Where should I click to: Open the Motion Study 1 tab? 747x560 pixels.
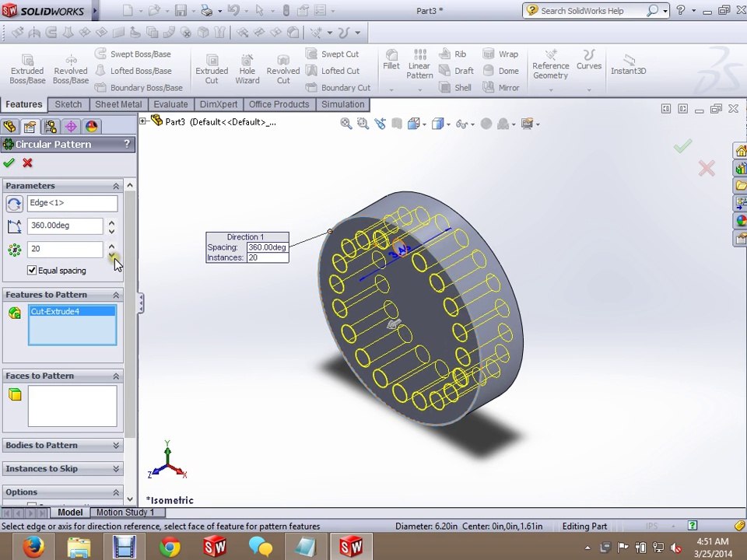tap(125, 513)
